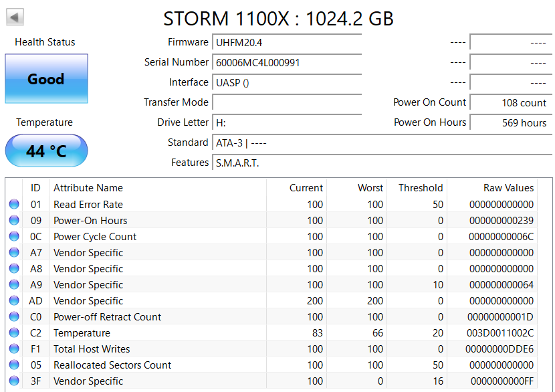555x392 pixels.
Task: Select the Reallocated Sectors Count attribute name
Action: pos(112,365)
